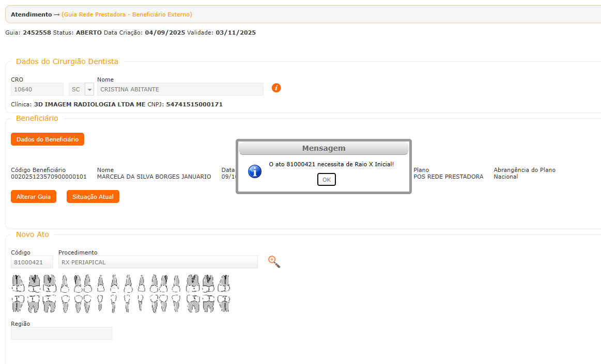This screenshot has width=601, height=364.
Task: Select lower tooth 37 in the odontogram
Action: pyautogui.click(x=208, y=304)
